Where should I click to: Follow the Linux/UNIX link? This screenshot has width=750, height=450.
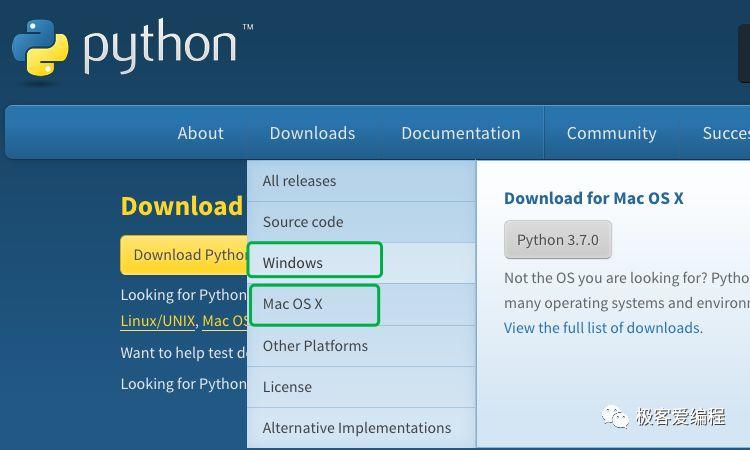[x=158, y=321]
